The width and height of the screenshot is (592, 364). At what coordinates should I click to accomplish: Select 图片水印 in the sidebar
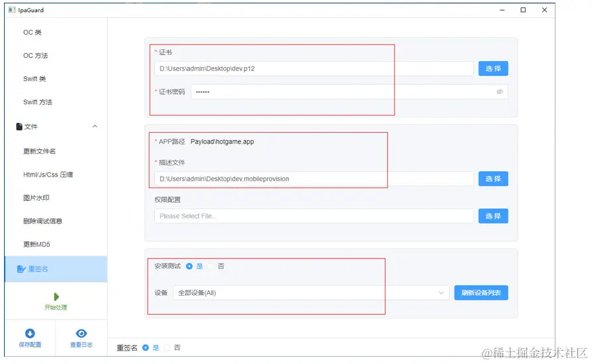click(x=37, y=198)
